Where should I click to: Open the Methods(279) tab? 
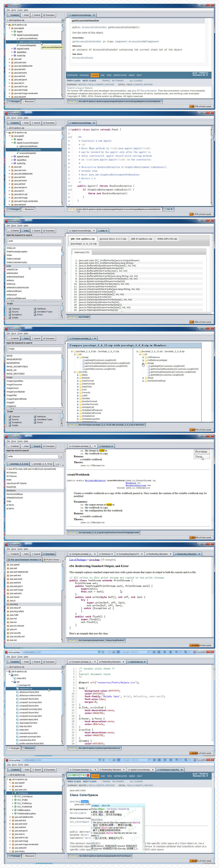pos(82,252)
